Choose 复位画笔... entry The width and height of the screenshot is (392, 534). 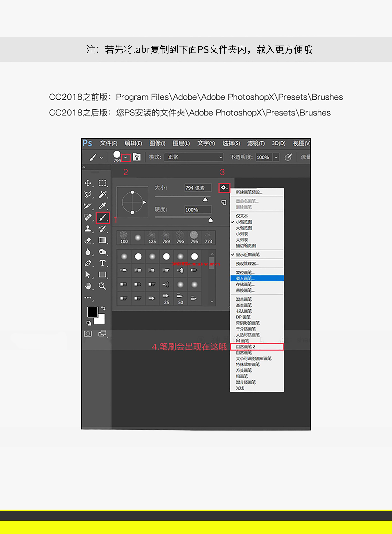tap(245, 272)
